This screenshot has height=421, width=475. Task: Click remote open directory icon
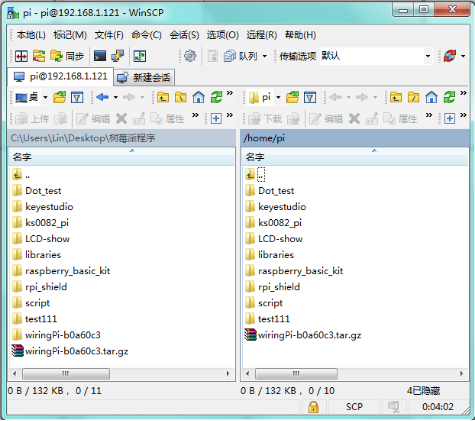pyautogui.click(x=292, y=98)
